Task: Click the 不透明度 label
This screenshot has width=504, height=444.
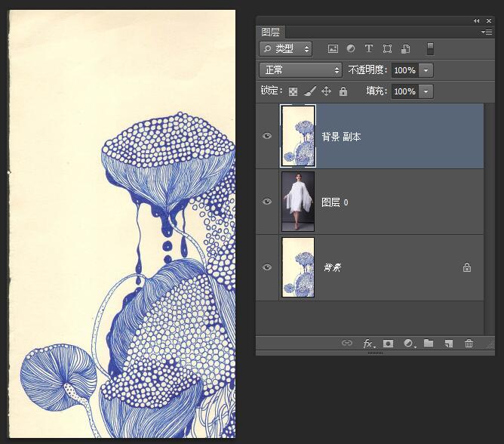Action: click(367, 69)
